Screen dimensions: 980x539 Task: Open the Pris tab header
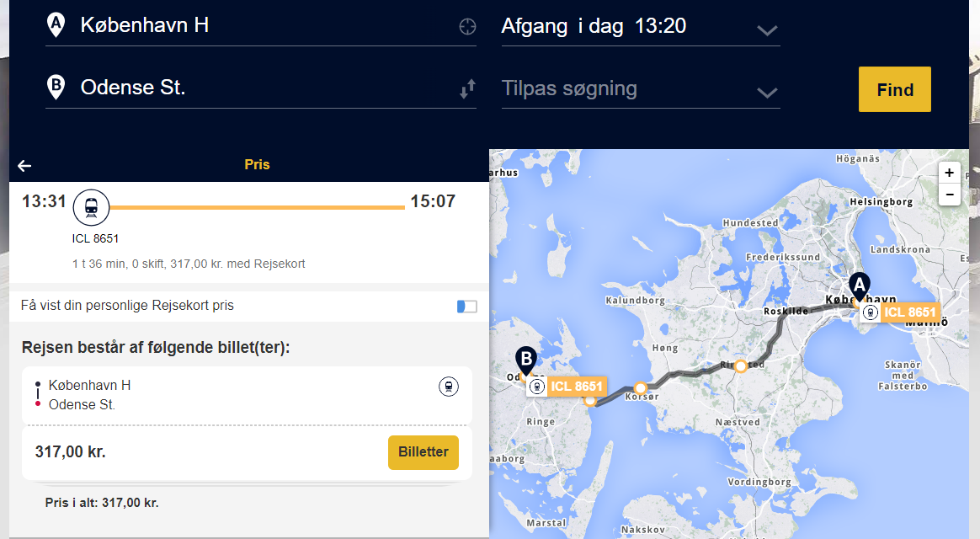pos(257,164)
